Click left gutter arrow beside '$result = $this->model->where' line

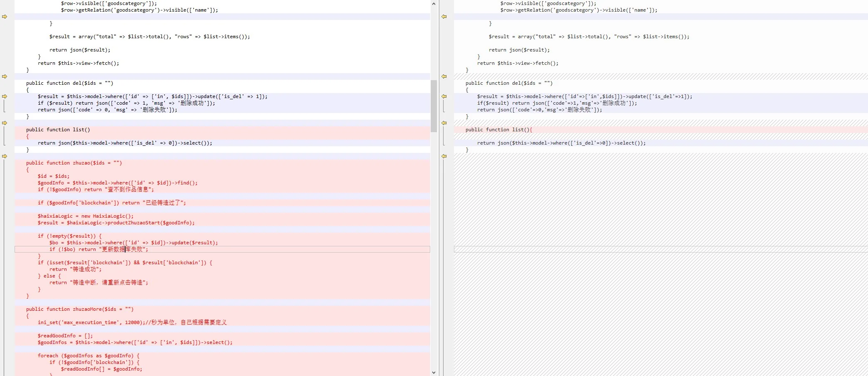tap(5, 96)
